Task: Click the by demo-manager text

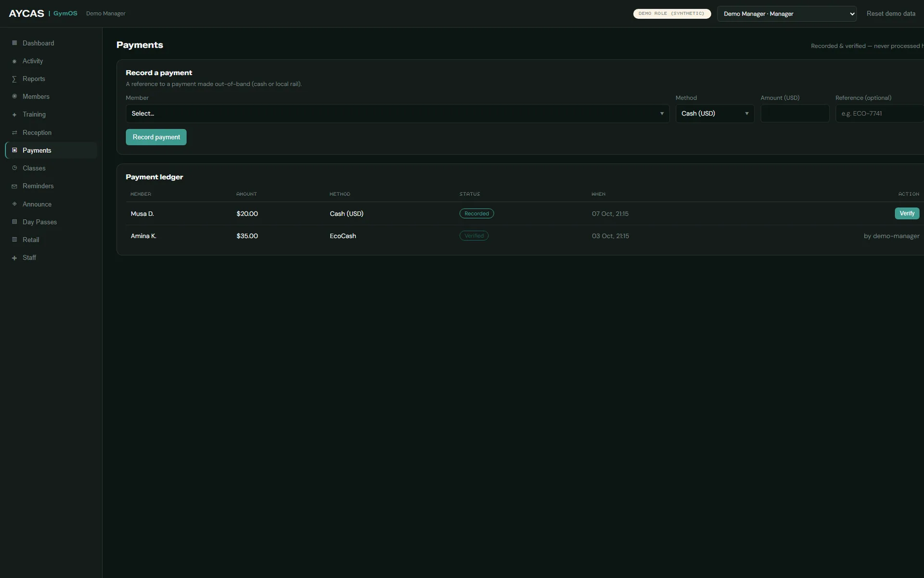Action: tap(891, 236)
